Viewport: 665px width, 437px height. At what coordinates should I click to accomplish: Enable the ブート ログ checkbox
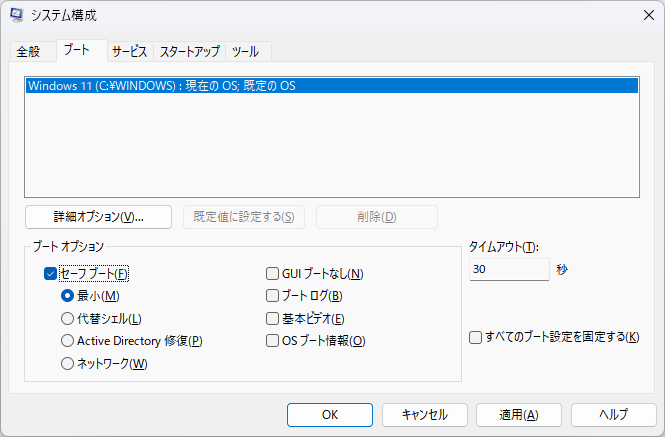272,296
